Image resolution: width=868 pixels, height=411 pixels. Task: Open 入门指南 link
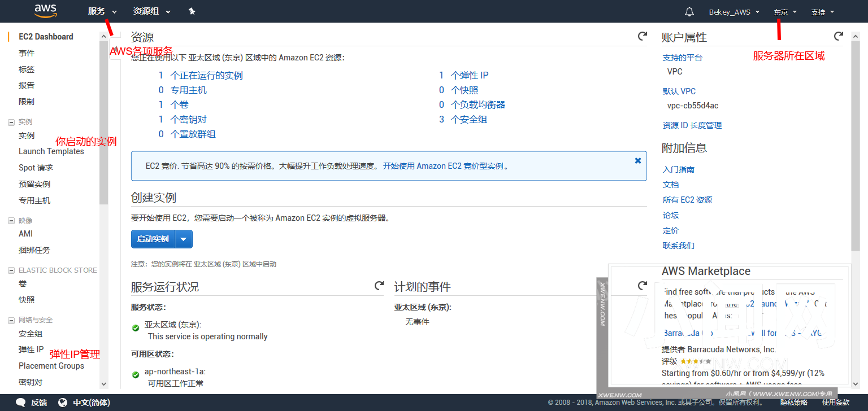coord(679,169)
